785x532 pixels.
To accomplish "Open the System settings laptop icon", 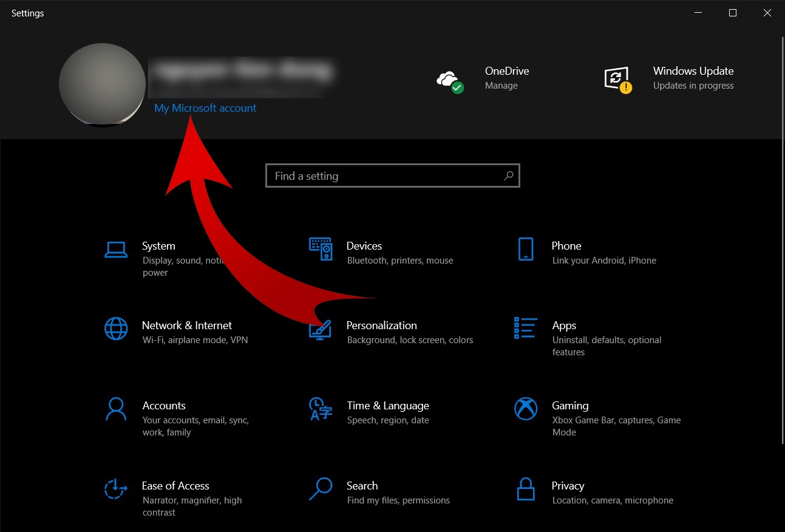I will click(116, 249).
